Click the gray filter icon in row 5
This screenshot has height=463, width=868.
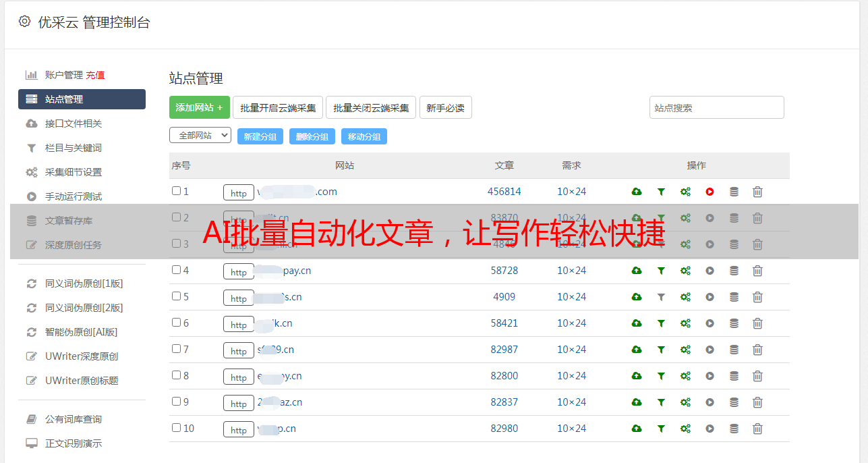661,297
